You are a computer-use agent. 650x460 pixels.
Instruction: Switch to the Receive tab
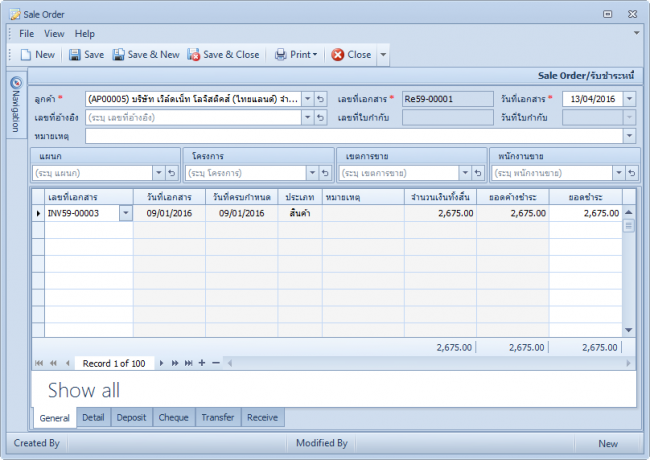coord(262,417)
